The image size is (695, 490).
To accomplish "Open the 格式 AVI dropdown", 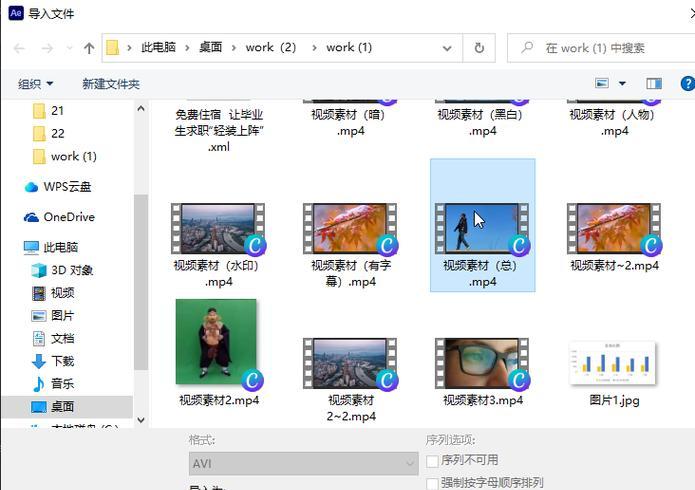I will point(304,464).
